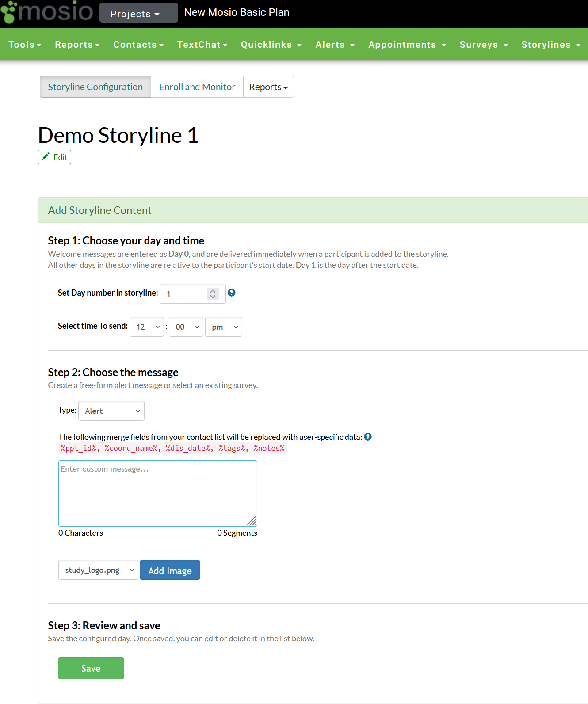Switch to the Enroll and Monitor tab
This screenshot has width=588, height=704.
(197, 87)
